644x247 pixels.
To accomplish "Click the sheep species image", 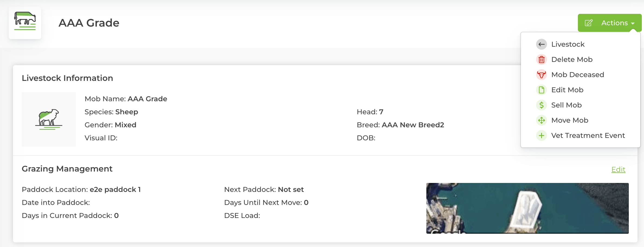I will [x=49, y=119].
